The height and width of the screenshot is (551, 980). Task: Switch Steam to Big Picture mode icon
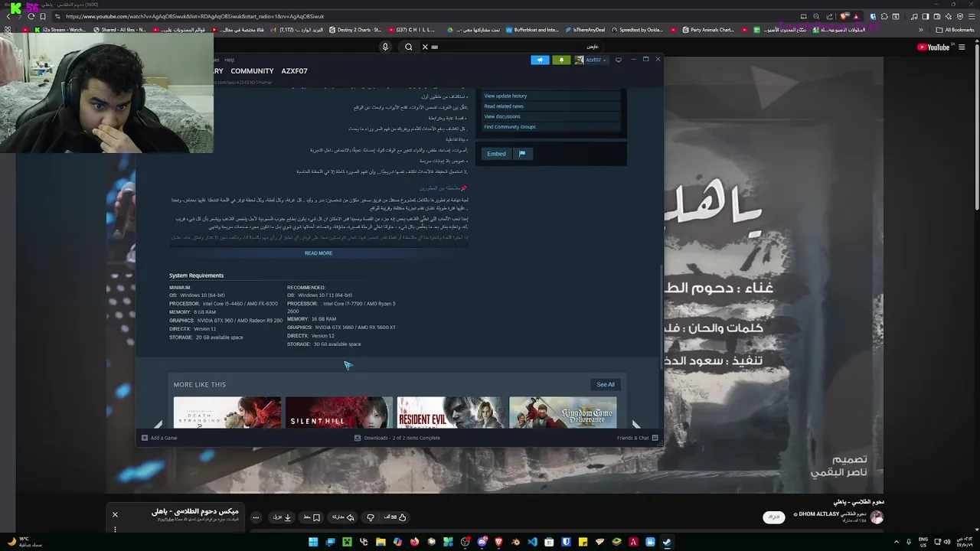click(619, 60)
